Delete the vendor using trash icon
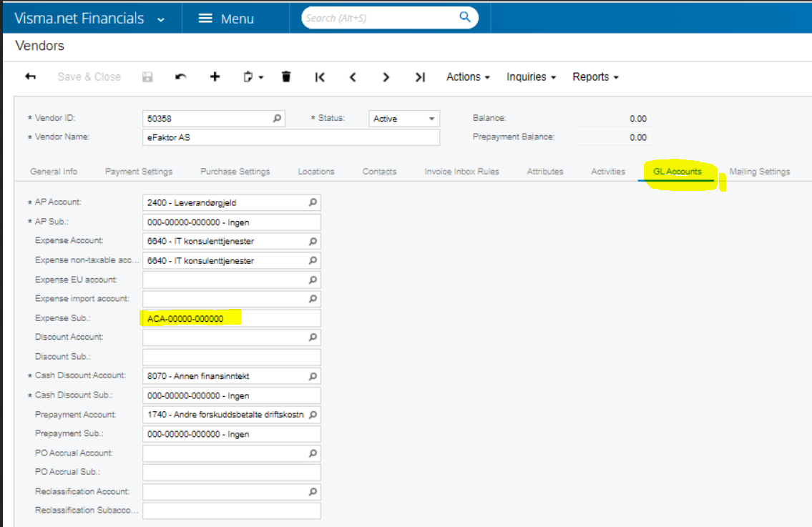Viewport: 812px width, 527px height. (x=286, y=77)
